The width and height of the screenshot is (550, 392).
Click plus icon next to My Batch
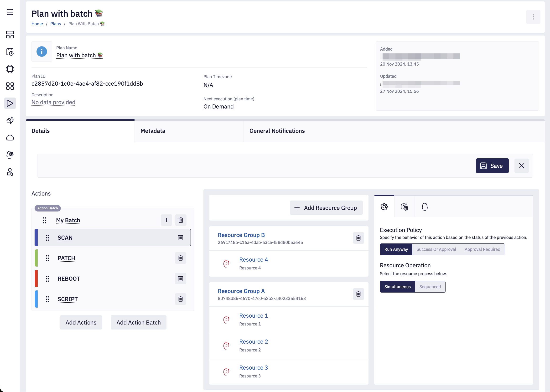pos(166,220)
